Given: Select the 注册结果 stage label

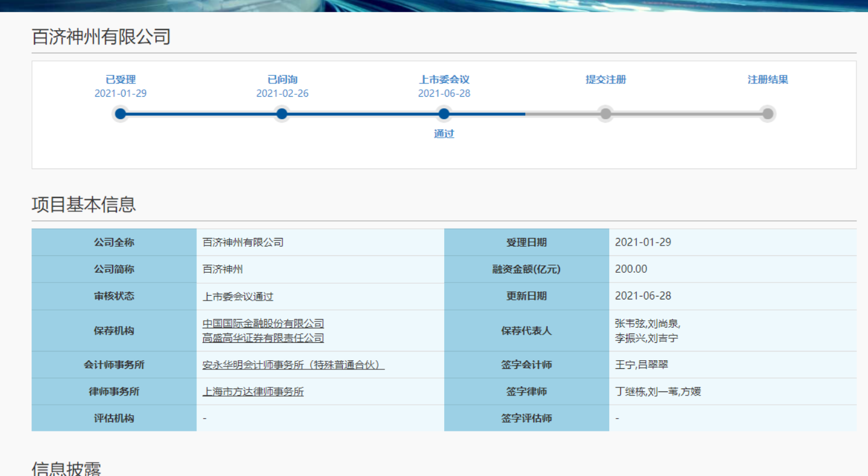Looking at the screenshot, I should [x=767, y=79].
